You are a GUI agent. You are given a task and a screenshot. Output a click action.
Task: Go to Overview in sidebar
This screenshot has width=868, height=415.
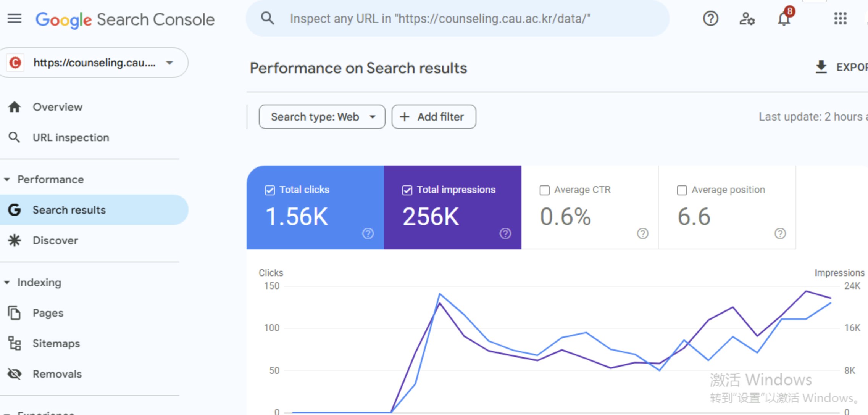(x=57, y=107)
